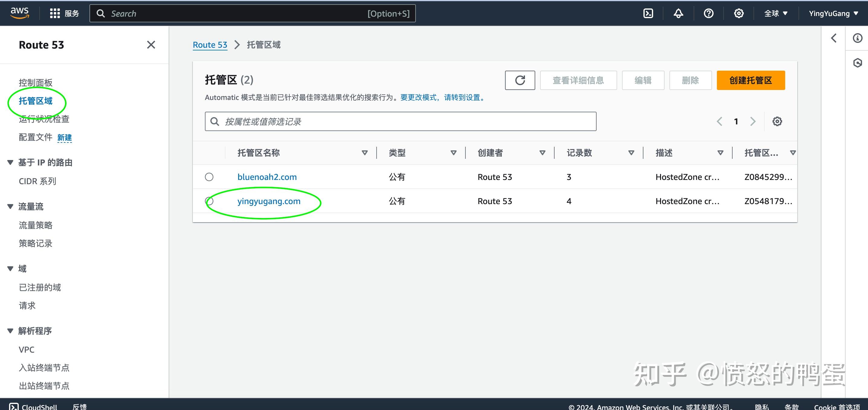868x410 pixels.
Task: Collapse the right help panel arrow
Action: point(834,38)
